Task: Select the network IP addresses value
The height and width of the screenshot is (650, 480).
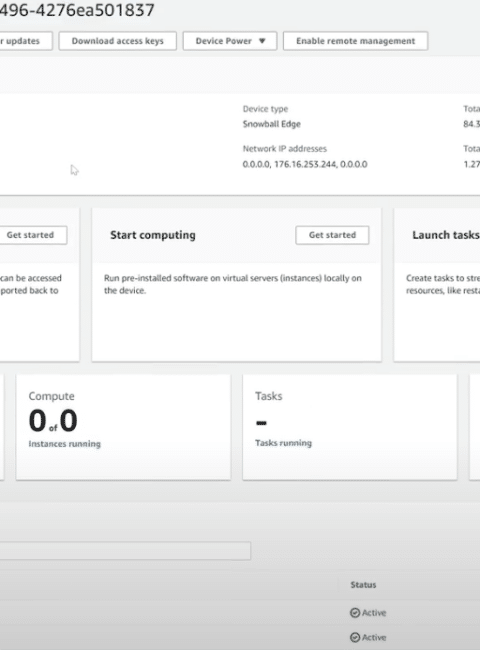Action: [x=305, y=164]
